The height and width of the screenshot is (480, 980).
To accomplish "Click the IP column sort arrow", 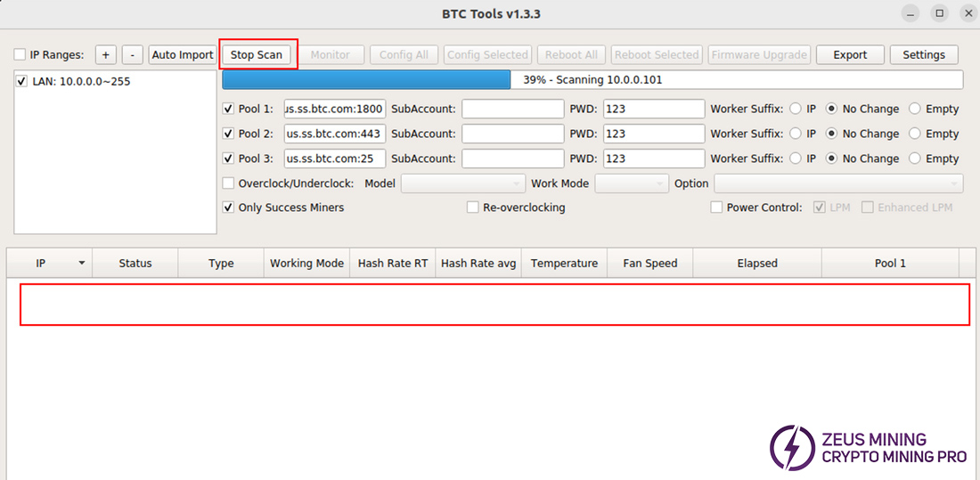I will click(82, 264).
